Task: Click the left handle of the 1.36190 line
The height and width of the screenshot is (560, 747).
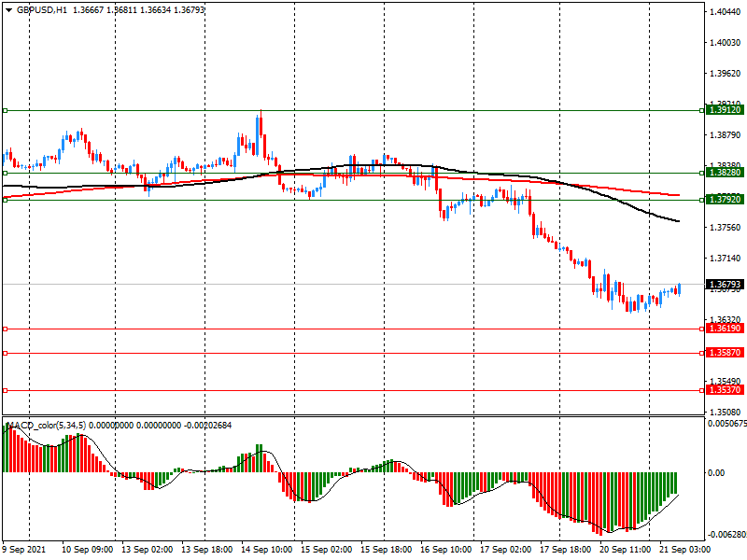Action: click(x=6, y=329)
